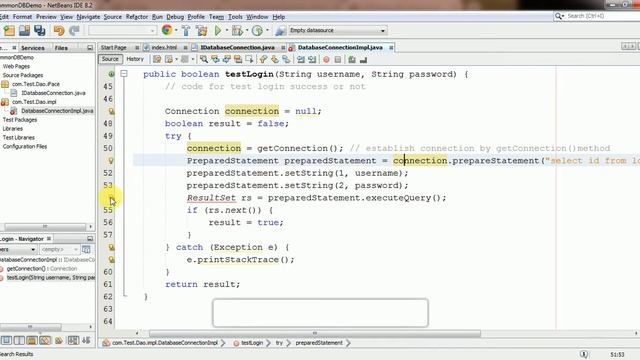Click the Shift Line Right icon
The width and height of the screenshot is (640, 360).
pos(312,60)
